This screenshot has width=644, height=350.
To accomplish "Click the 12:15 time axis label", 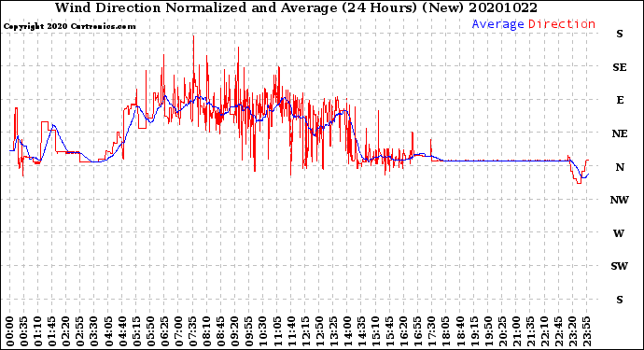I will [305, 331].
